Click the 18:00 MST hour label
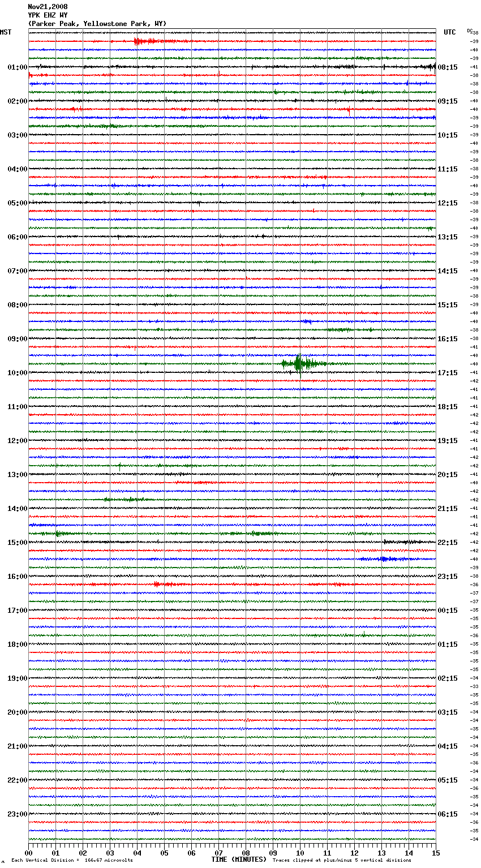 coord(18,644)
